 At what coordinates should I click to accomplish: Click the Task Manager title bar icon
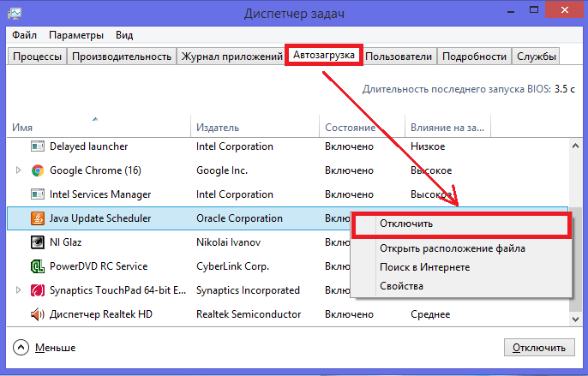(15, 14)
